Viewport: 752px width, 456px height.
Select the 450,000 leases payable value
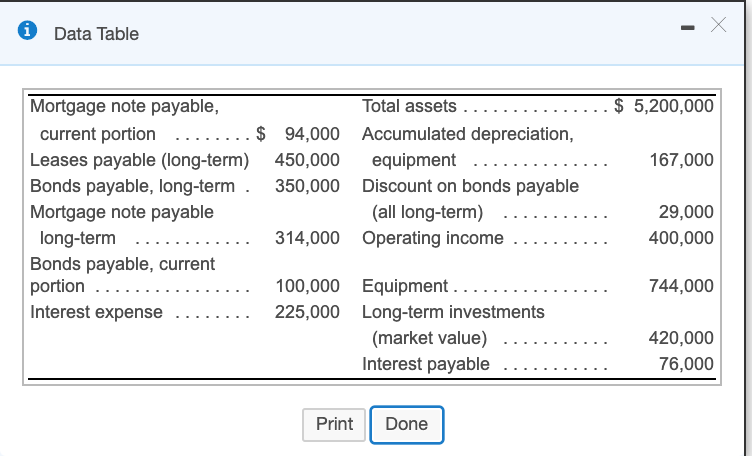point(307,160)
